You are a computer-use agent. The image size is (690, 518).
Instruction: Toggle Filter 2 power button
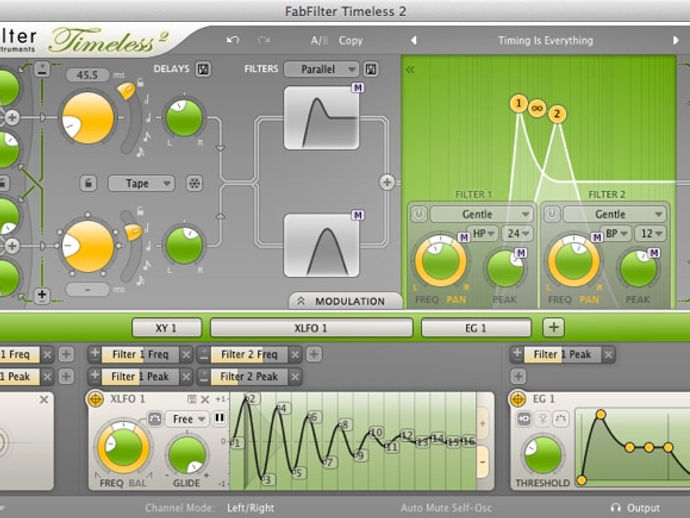click(552, 214)
